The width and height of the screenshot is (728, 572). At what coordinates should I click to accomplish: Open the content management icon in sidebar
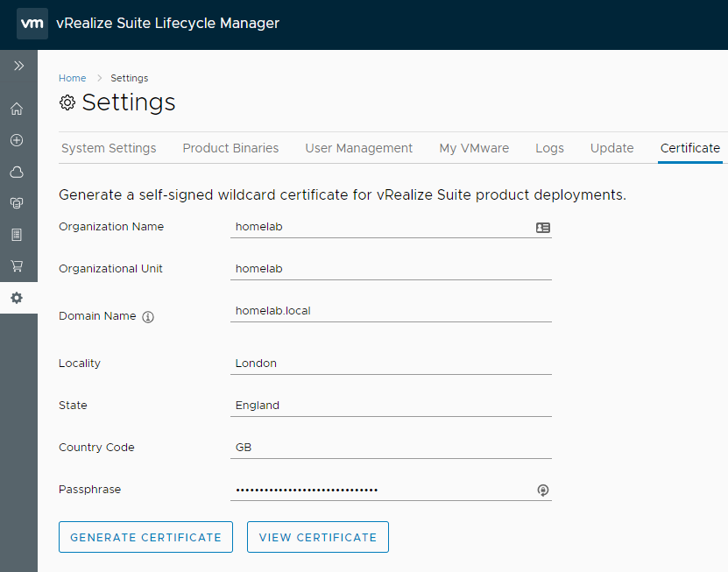pyautogui.click(x=17, y=203)
